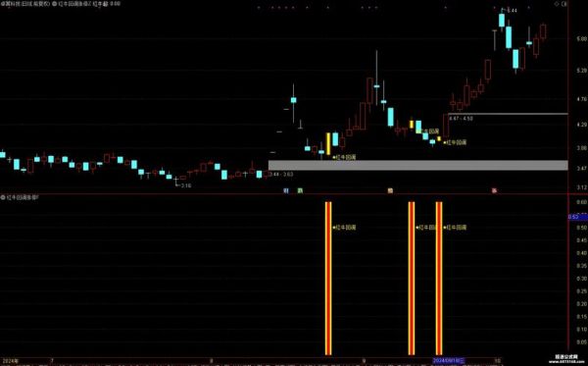This screenshot has width=588, height=366.
Task: Click the third orange signal bar in sub-chart
Action: tap(439, 278)
